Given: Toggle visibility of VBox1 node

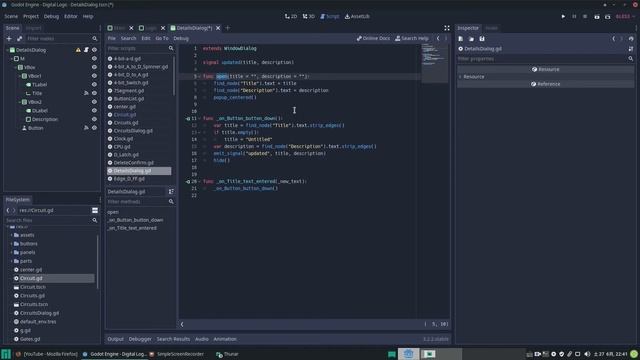Looking at the screenshot, I should point(94,76).
